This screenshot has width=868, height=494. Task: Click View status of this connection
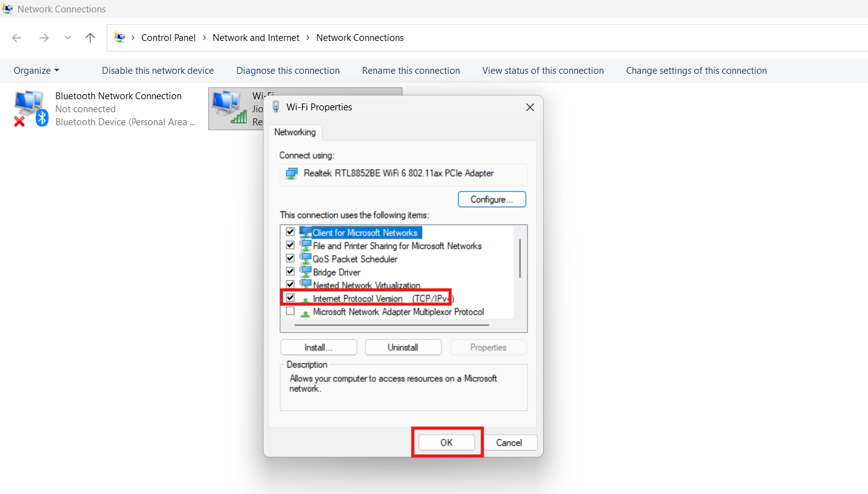point(543,71)
